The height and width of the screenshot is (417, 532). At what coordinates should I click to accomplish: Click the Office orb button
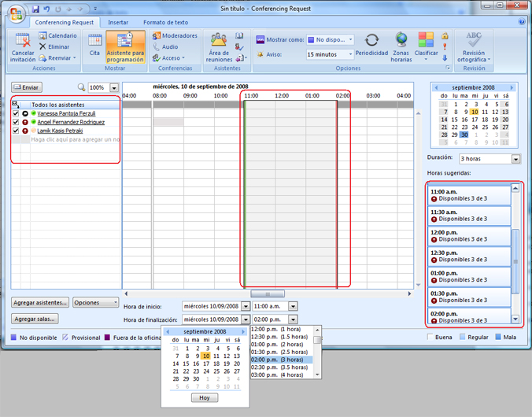click(x=16, y=14)
